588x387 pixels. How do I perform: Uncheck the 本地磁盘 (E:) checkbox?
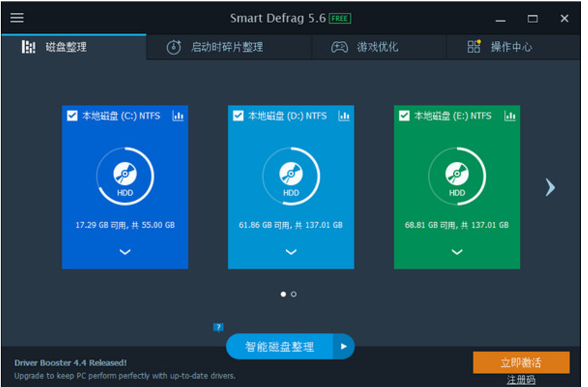tap(404, 116)
